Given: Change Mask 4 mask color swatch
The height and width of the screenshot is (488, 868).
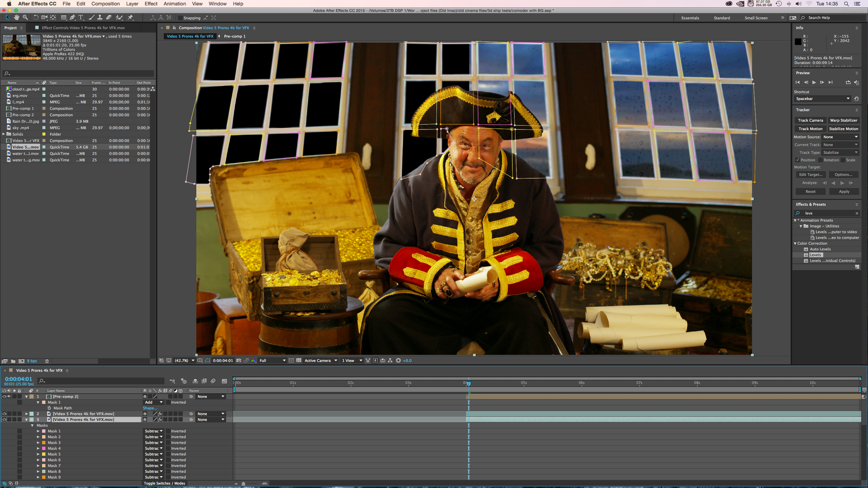Looking at the screenshot, I should pyautogui.click(x=44, y=448).
